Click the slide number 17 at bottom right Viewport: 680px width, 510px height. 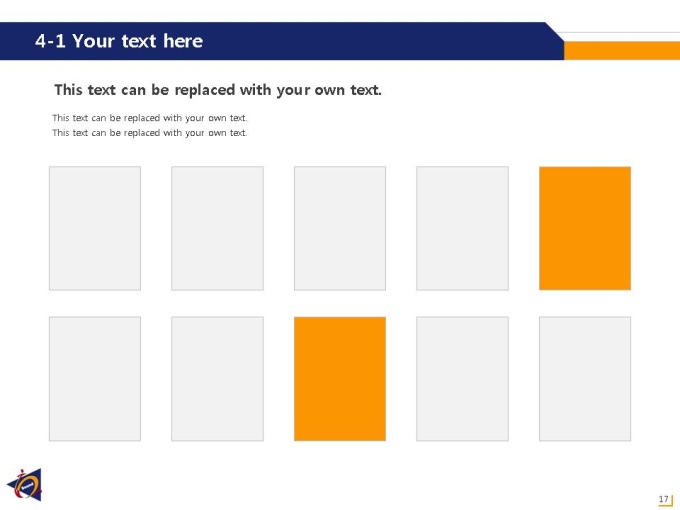tap(663, 499)
